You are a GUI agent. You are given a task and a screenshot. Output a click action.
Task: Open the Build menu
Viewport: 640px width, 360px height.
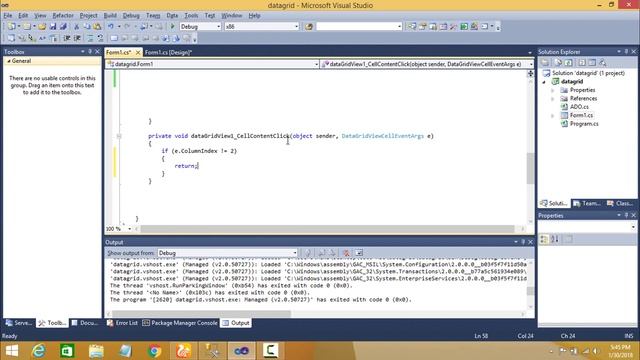tap(110, 16)
